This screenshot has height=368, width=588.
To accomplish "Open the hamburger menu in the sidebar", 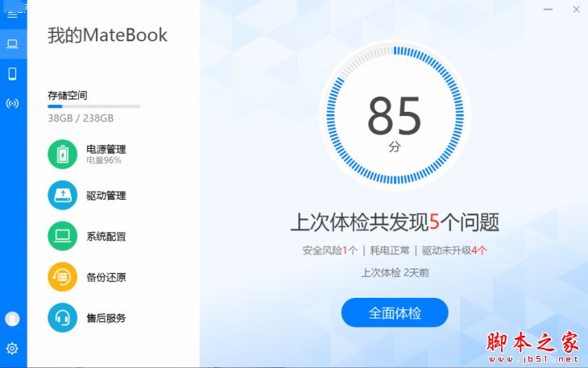I will (x=12, y=14).
